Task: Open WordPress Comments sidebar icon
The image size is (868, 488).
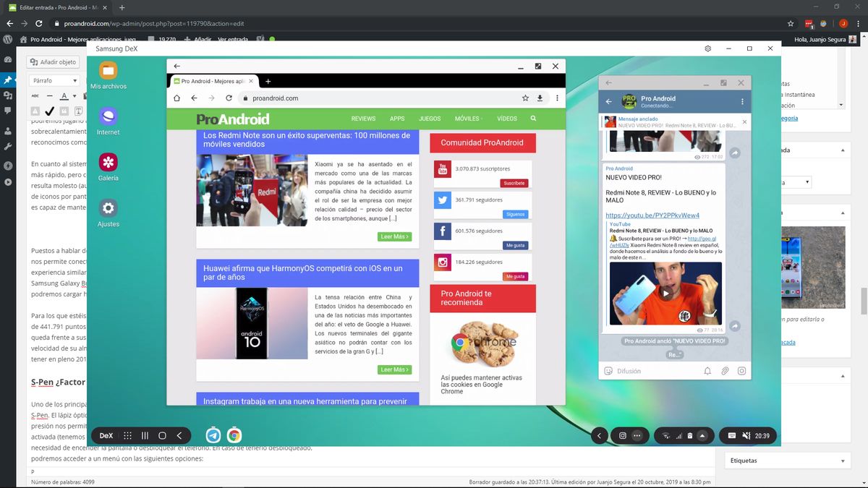Action: point(7,111)
